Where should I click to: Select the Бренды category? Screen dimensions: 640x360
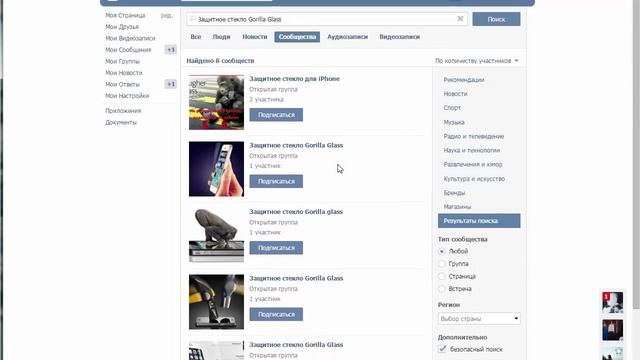pos(454,193)
